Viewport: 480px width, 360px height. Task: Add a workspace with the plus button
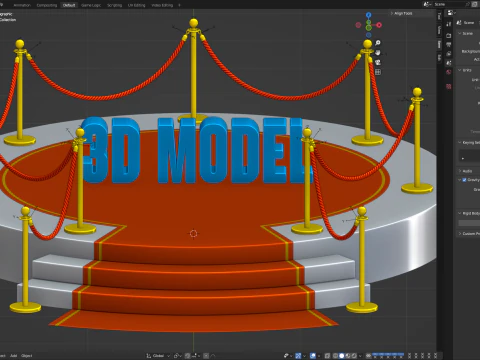tap(179, 5)
